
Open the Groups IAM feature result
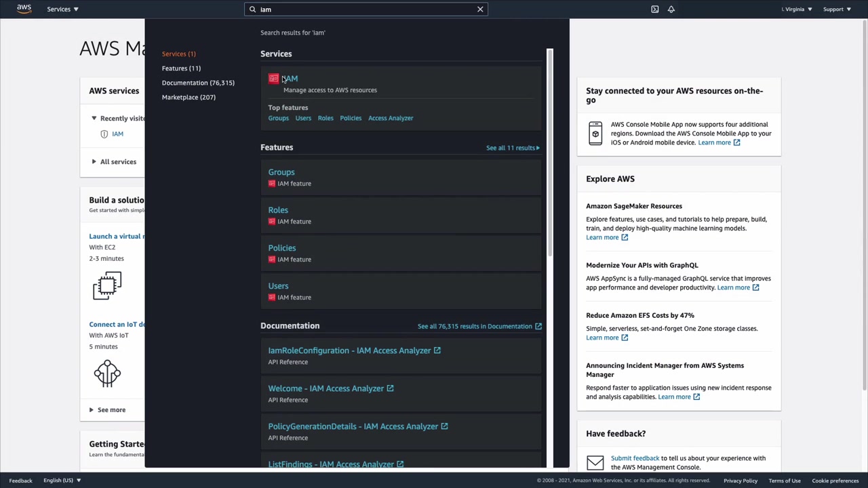pos(281,172)
